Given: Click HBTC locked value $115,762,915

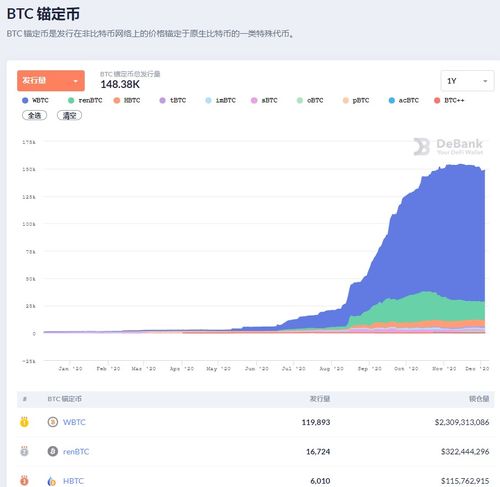Looking at the screenshot, I should (465, 481).
